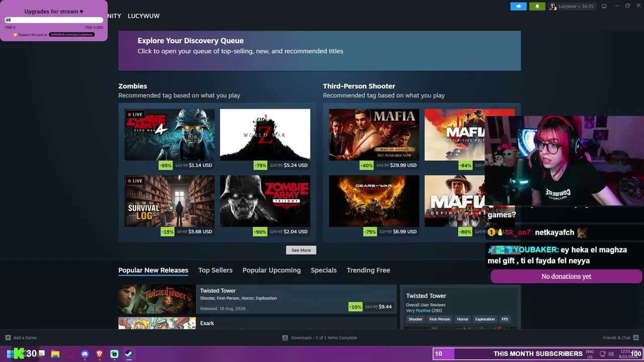Click the Upgrades for stream goal progress bar
644x362 pixels.
click(54, 20)
